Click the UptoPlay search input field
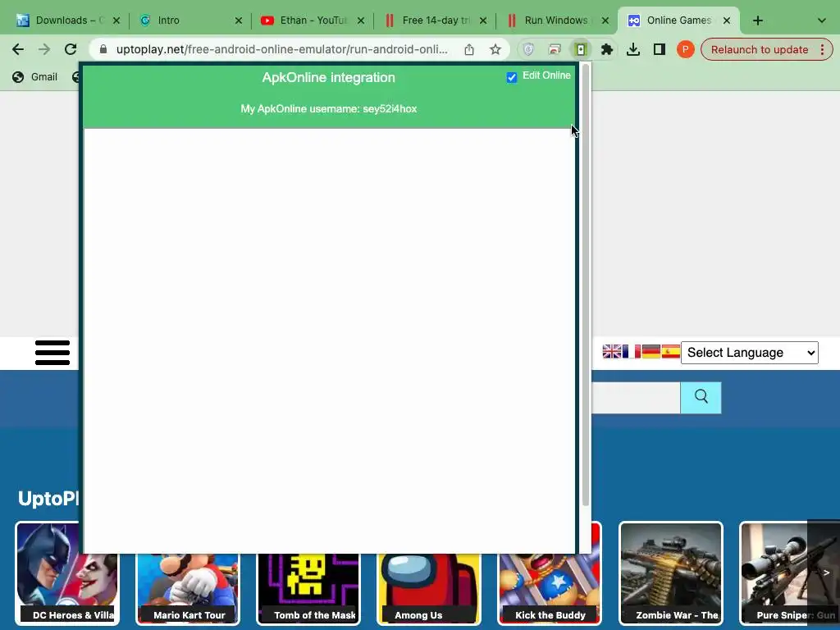The width and height of the screenshot is (840, 630). tap(636, 398)
